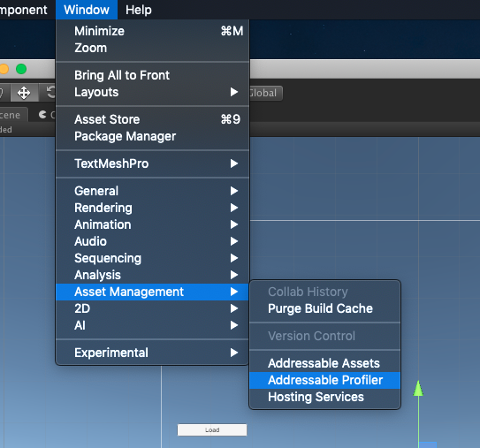Click the Load button in scene

pos(212,429)
